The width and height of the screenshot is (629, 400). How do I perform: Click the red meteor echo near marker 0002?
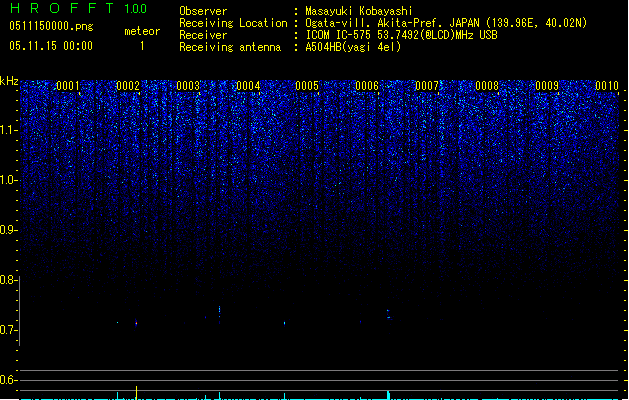(136, 323)
